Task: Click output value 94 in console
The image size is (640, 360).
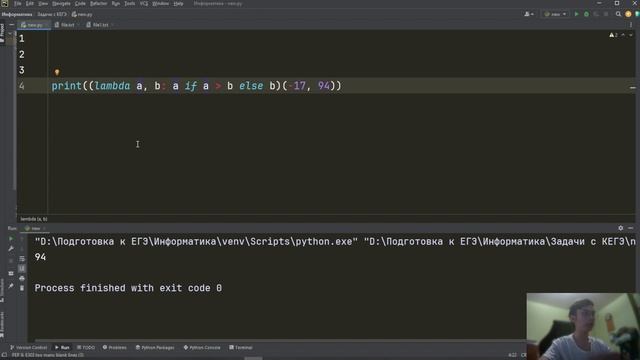Action: 40,257
